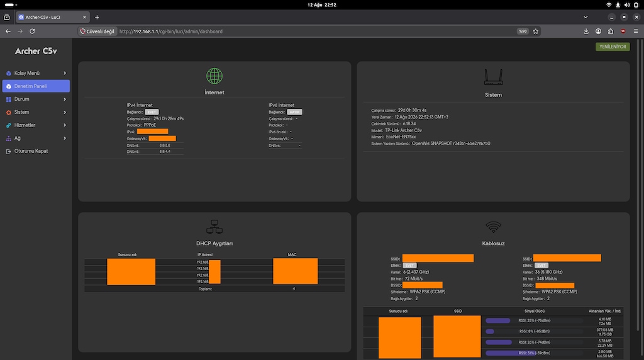Click the Denetim Paneli icon
This screenshot has height=360, width=644.
pos(9,86)
